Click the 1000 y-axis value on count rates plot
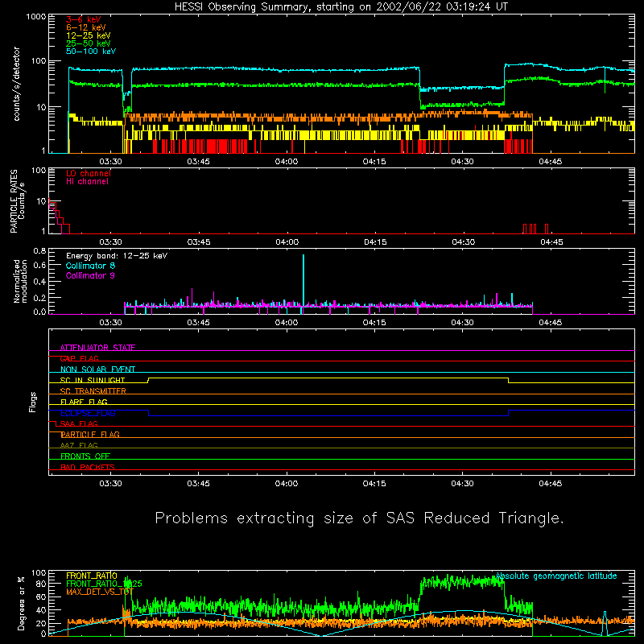Screen dimensions: 644x644 pyautogui.click(x=36, y=17)
